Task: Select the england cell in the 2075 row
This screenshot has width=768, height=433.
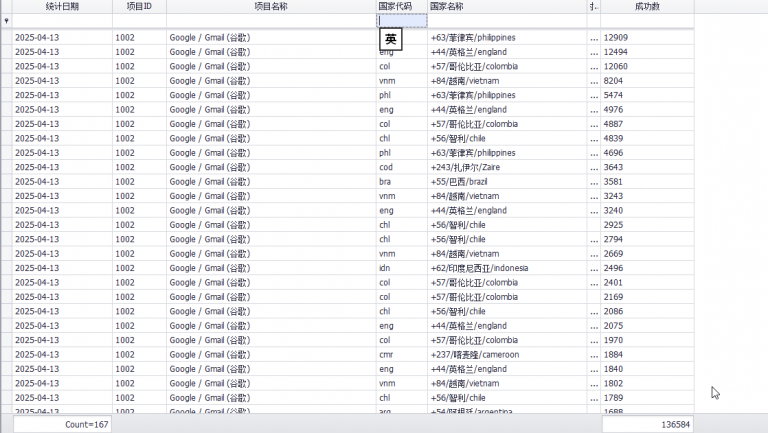Action: (507, 326)
